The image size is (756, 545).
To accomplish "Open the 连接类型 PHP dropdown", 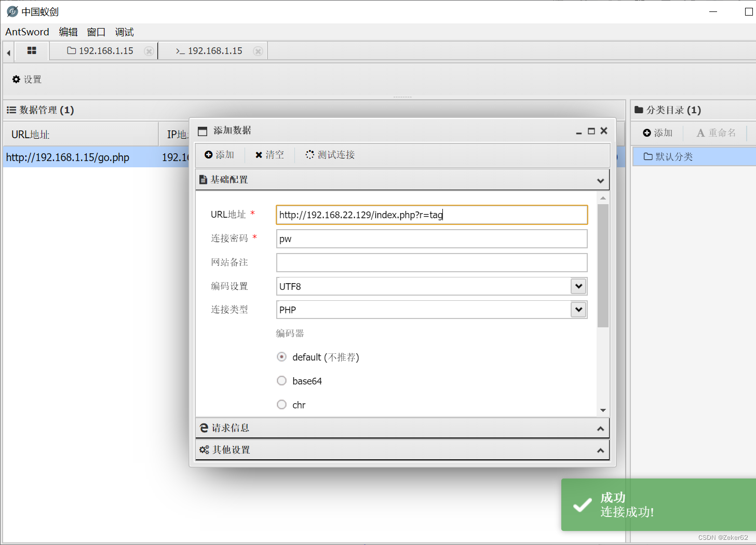I will [x=578, y=310].
